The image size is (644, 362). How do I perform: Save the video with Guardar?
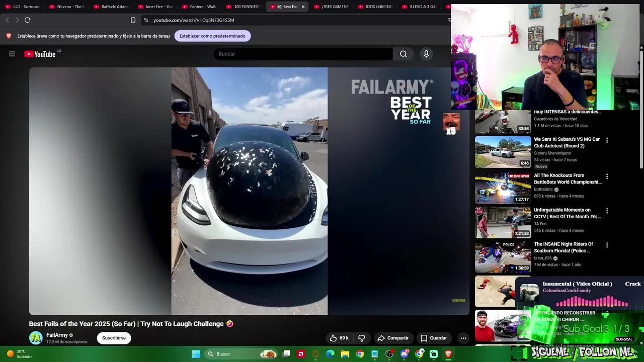(434, 338)
